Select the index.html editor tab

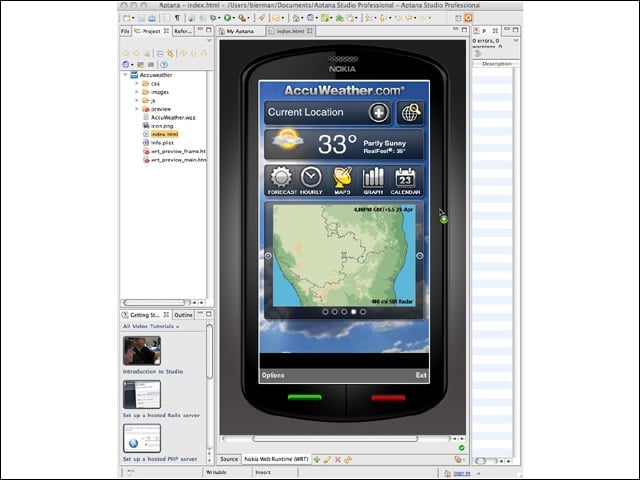[290, 31]
